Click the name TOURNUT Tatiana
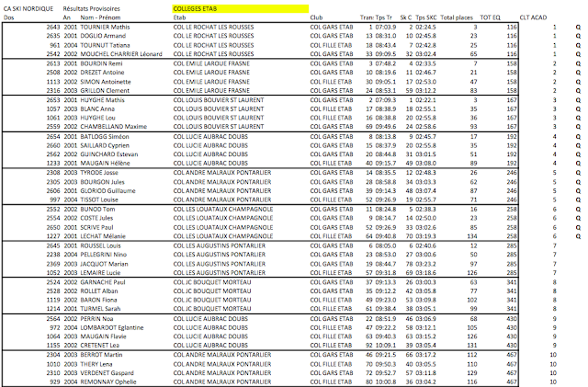The image size is (588, 387). click(x=105, y=45)
